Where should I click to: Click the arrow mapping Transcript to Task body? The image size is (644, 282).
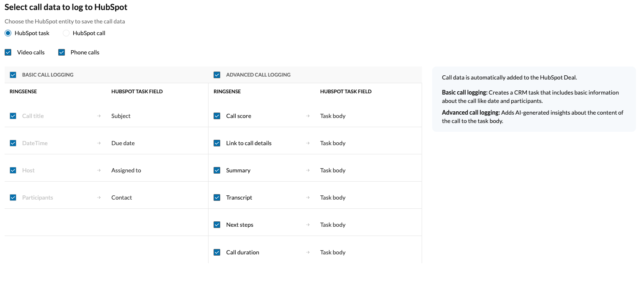coord(308,197)
